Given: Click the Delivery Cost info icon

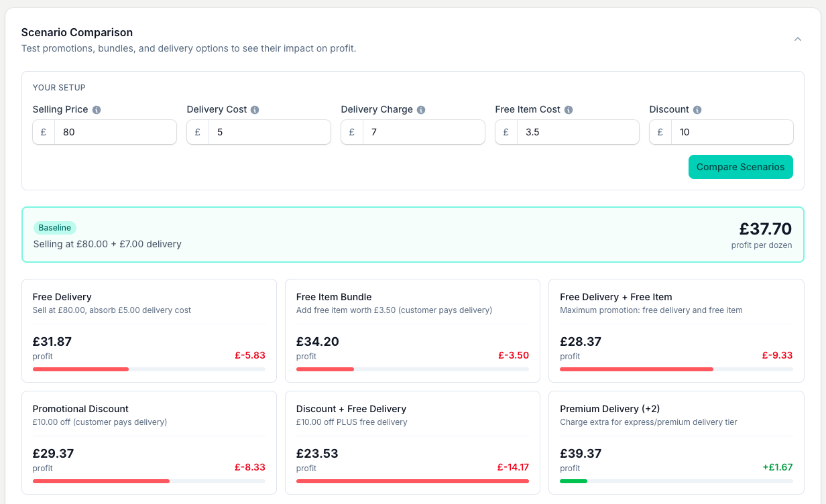Looking at the screenshot, I should point(255,110).
